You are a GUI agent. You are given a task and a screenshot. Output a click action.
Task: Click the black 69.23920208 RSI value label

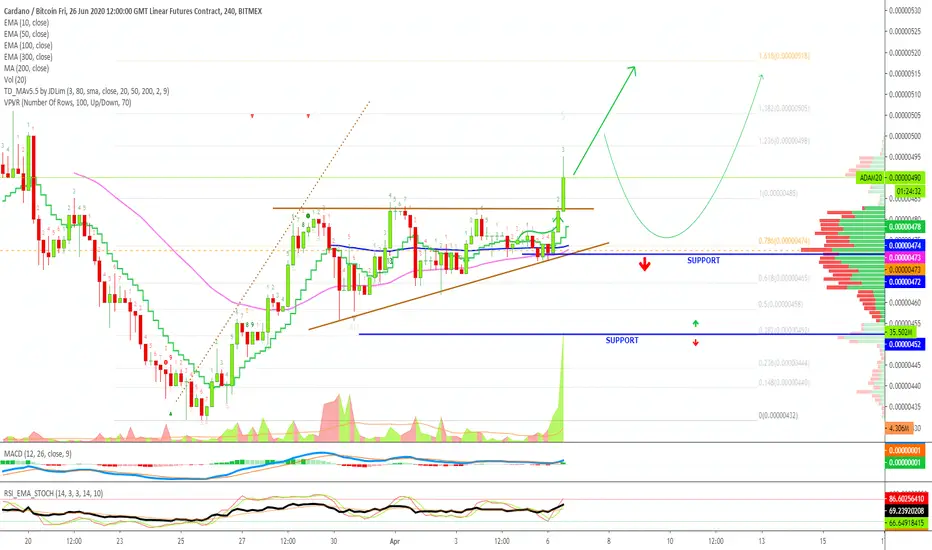pyautogui.click(x=905, y=511)
